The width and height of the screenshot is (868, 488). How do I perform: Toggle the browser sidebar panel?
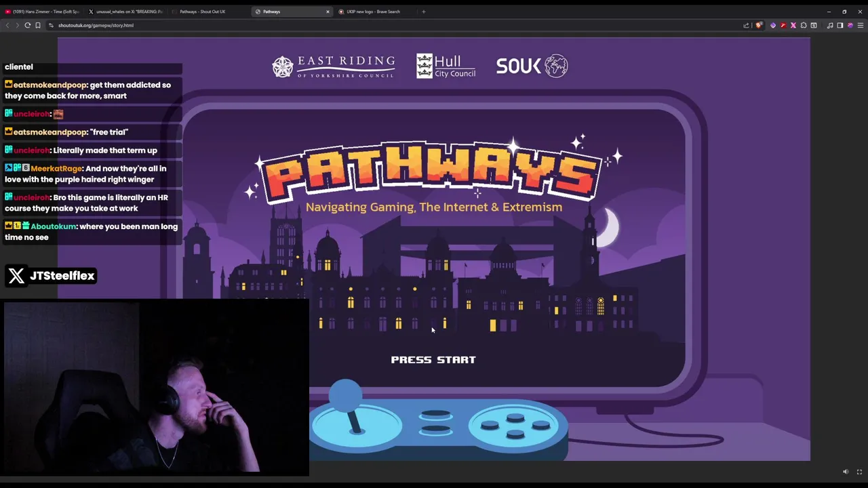point(840,25)
